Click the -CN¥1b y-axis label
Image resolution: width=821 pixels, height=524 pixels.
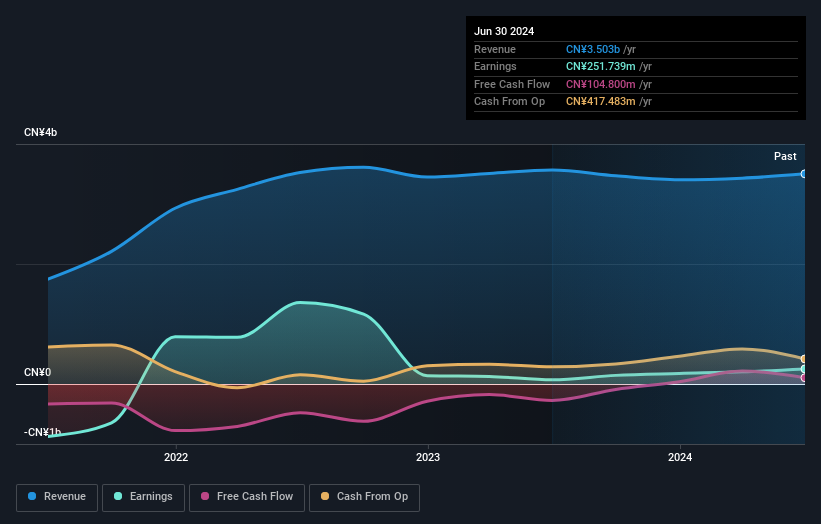pyautogui.click(x=42, y=432)
